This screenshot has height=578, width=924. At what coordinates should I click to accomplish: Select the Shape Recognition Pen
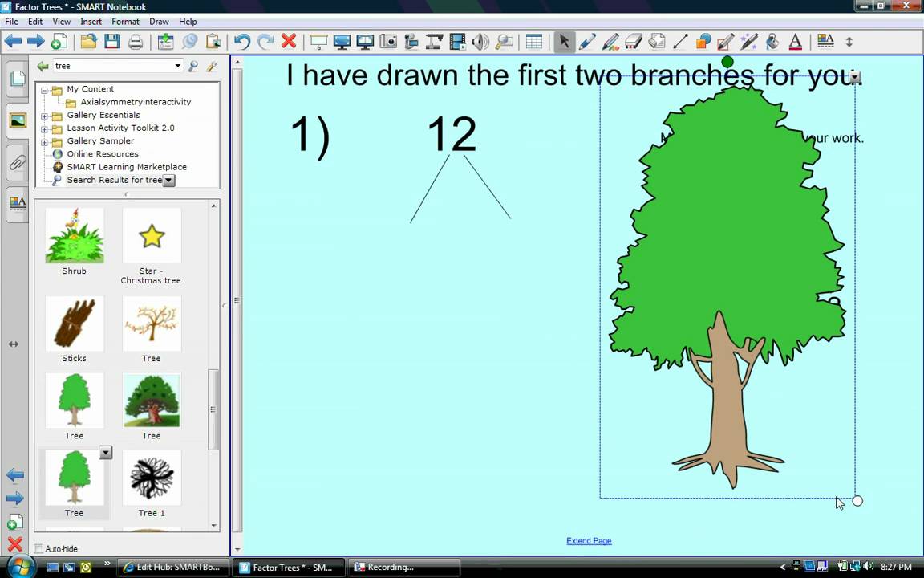click(x=726, y=41)
